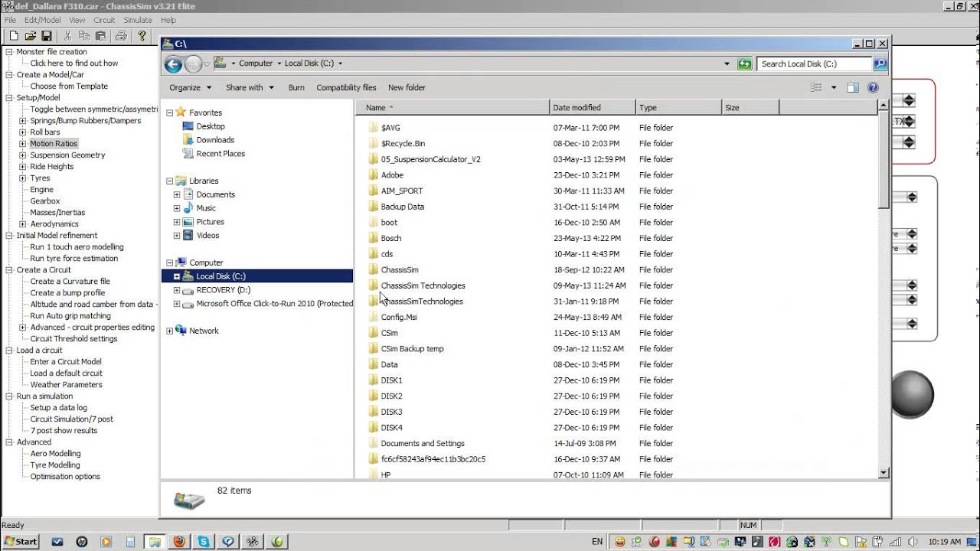
Task: Click the file list vertical scrollbar down arrow
Action: click(x=884, y=473)
